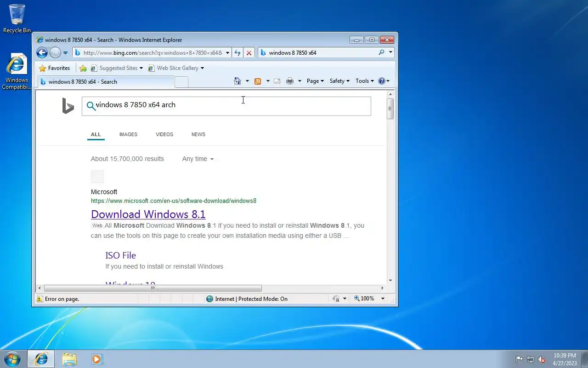Click the scroll right arrow
The image size is (588, 368).
tap(382, 288)
